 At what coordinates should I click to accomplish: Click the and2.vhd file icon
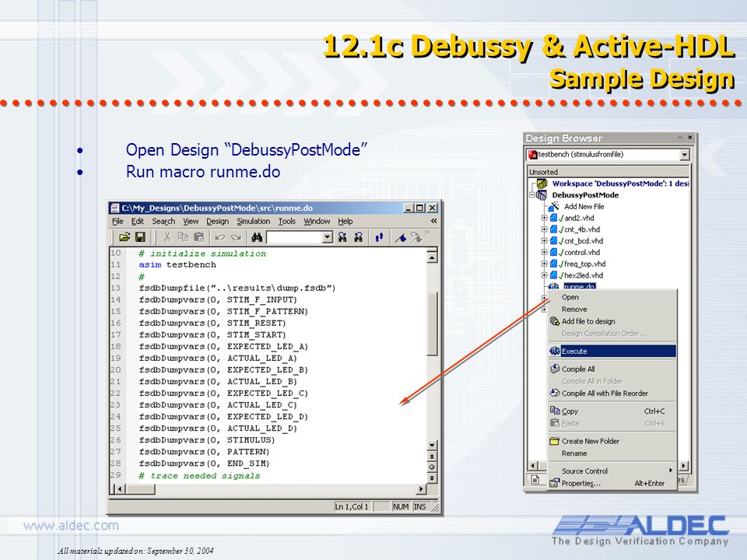point(553,218)
